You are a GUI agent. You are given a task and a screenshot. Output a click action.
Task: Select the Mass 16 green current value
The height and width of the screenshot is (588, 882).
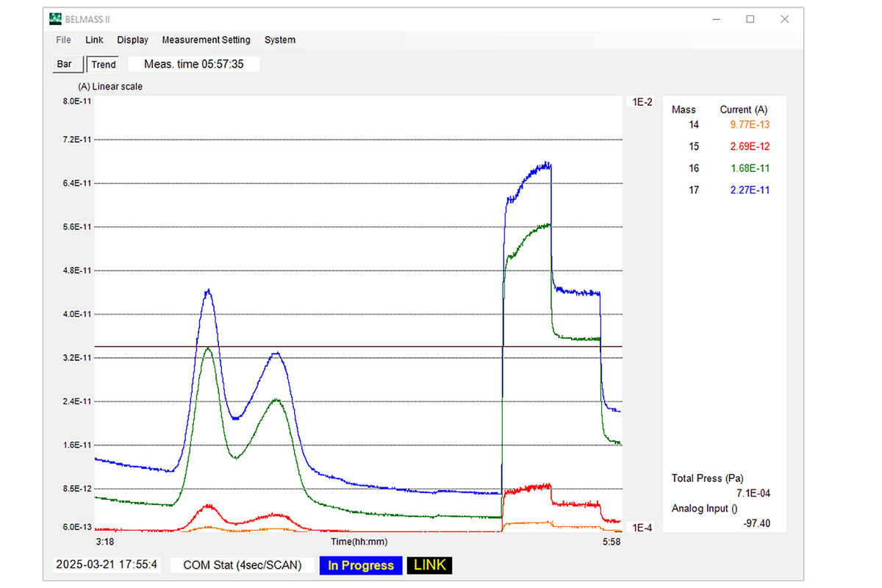coord(750,168)
